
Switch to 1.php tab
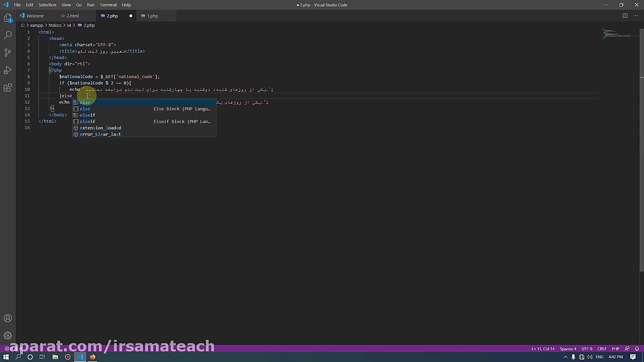click(153, 16)
